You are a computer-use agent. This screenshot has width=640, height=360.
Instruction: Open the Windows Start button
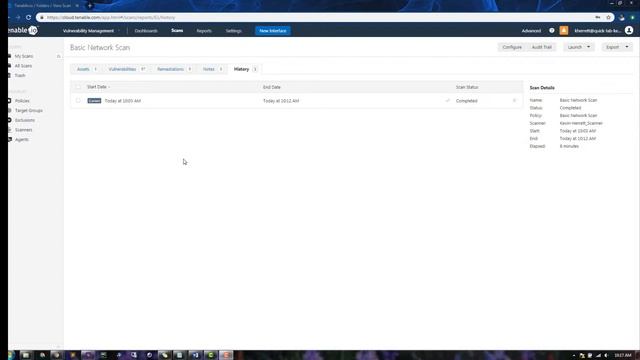click(x=11, y=355)
